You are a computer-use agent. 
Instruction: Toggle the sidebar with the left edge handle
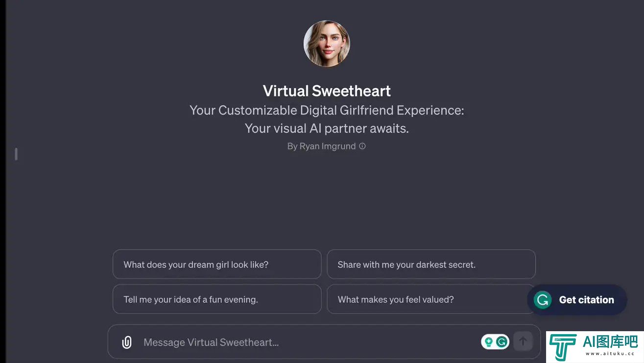(x=16, y=154)
